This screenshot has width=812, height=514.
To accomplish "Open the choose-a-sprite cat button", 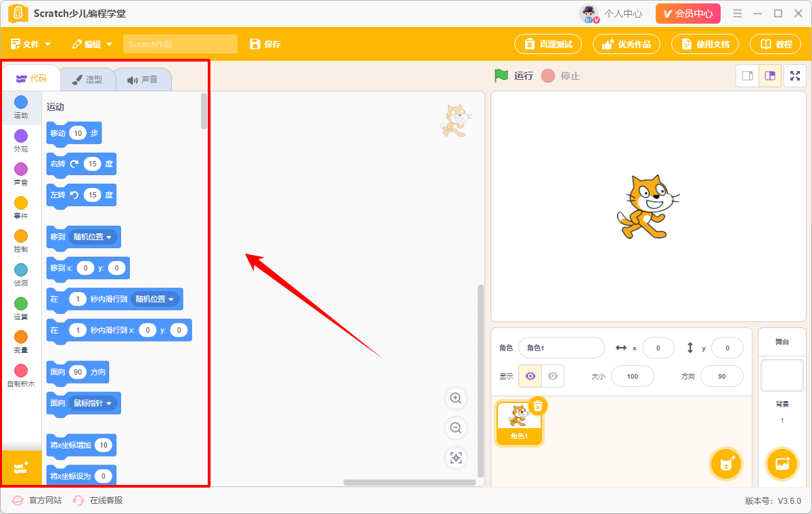I will pyautogui.click(x=726, y=464).
